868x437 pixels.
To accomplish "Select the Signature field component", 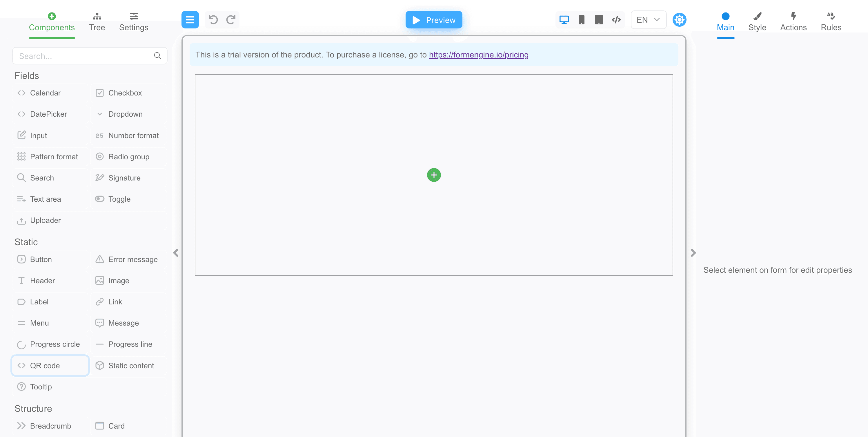I will (x=124, y=178).
